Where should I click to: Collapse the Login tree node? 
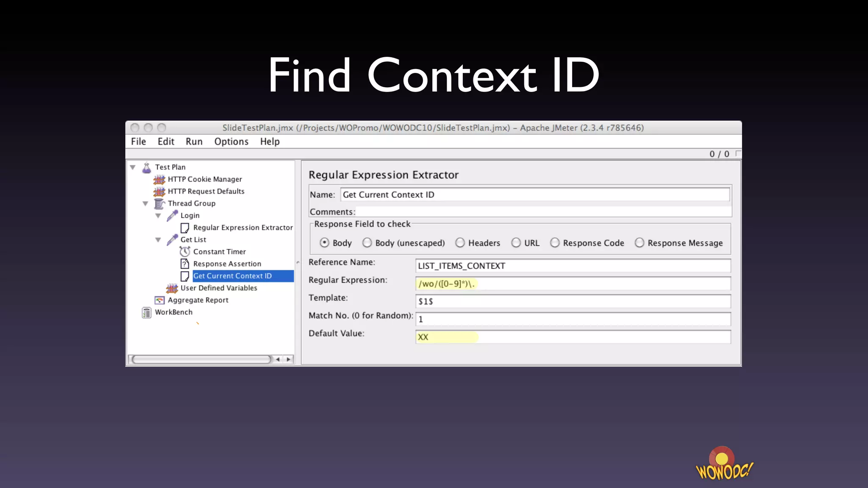tap(158, 216)
